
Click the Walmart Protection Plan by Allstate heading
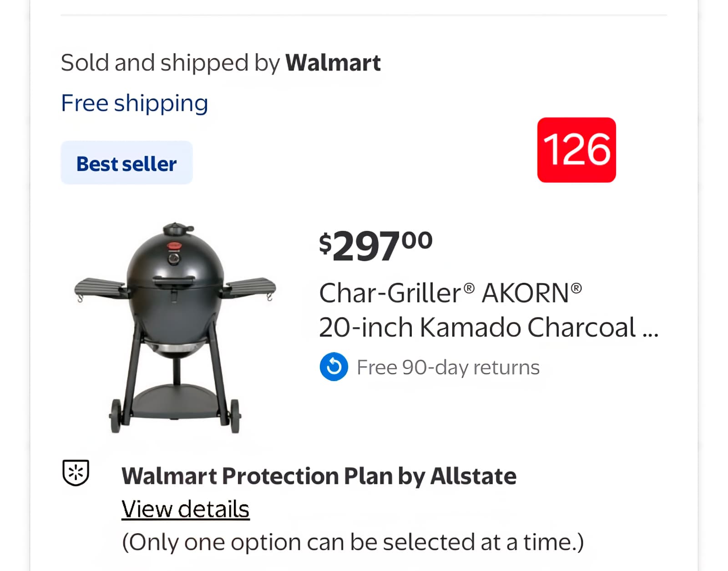[x=318, y=476]
